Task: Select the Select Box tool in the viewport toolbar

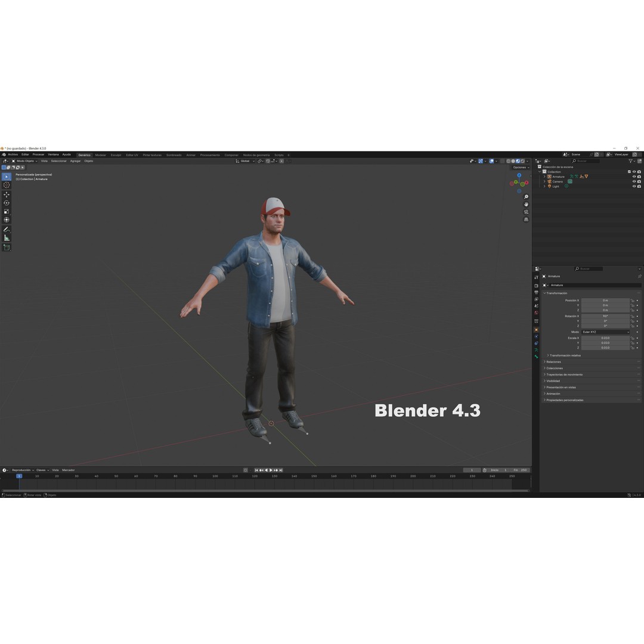Action: (7, 177)
